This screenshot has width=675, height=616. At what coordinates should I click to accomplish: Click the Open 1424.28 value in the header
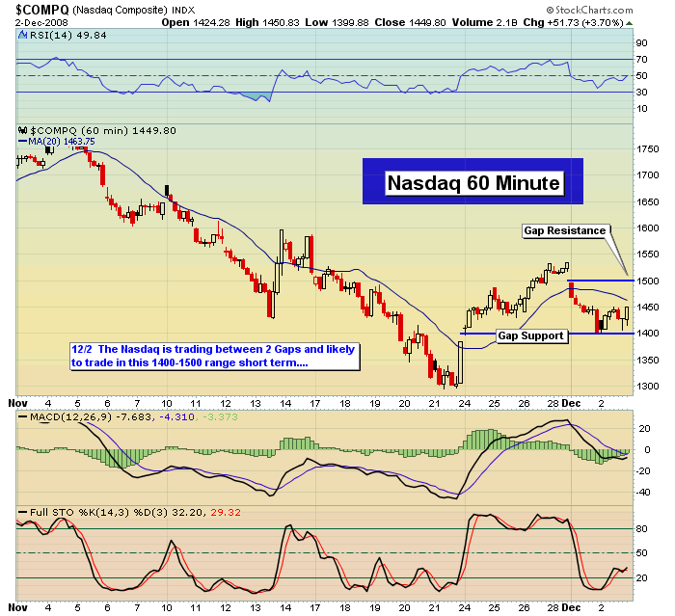pyautogui.click(x=196, y=22)
